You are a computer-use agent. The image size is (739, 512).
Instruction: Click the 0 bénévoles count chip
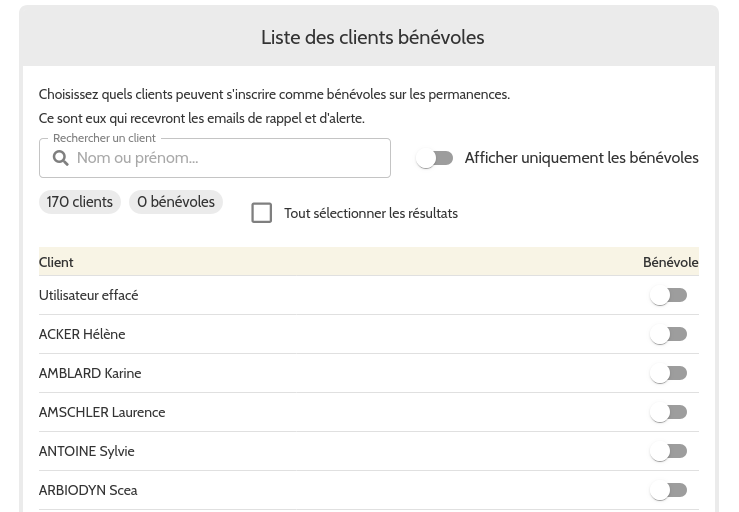pyautogui.click(x=176, y=202)
